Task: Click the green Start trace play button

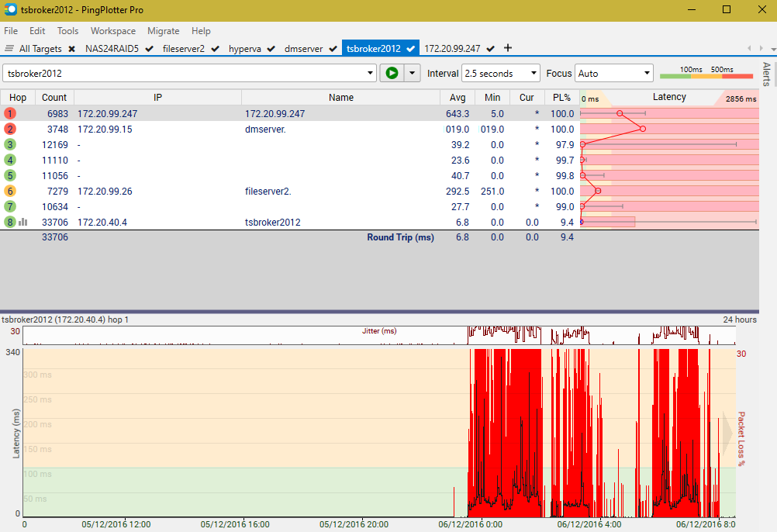Action: [392, 73]
